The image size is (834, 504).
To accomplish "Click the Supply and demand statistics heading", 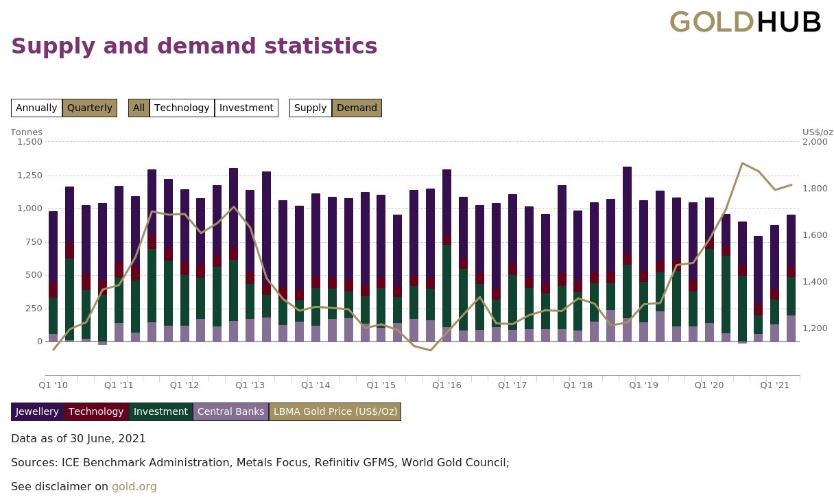I will pos(194,46).
